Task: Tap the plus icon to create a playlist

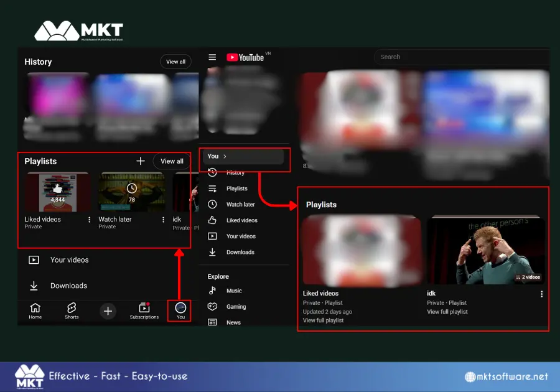Action: (x=141, y=161)
